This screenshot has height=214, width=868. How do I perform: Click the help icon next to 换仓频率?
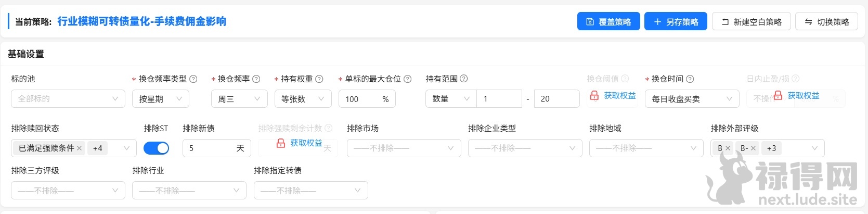[x=256, y=79]
